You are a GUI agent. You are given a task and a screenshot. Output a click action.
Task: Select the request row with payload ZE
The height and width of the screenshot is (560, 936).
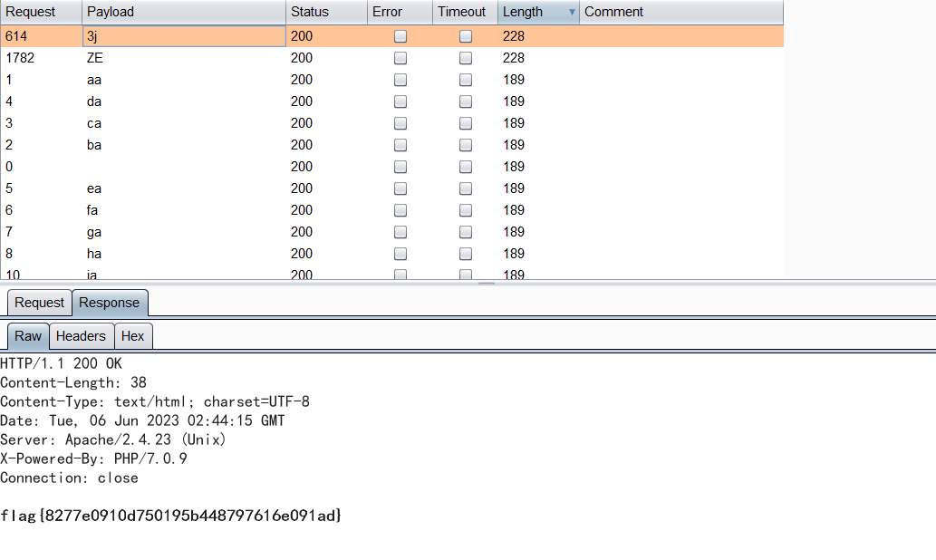pos(181,58)
